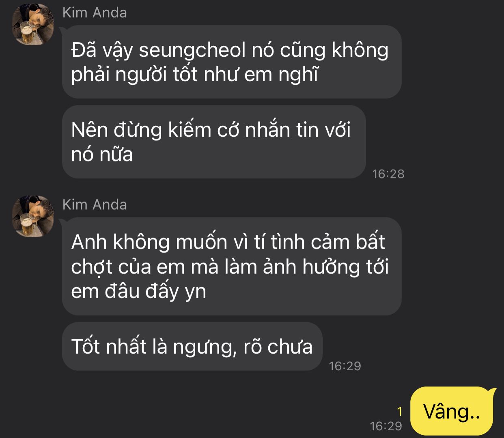The width and height of the screenshot is (504, 438).
Task: Open the top Kim Anda profile avatar
Action: click(33, 24)
